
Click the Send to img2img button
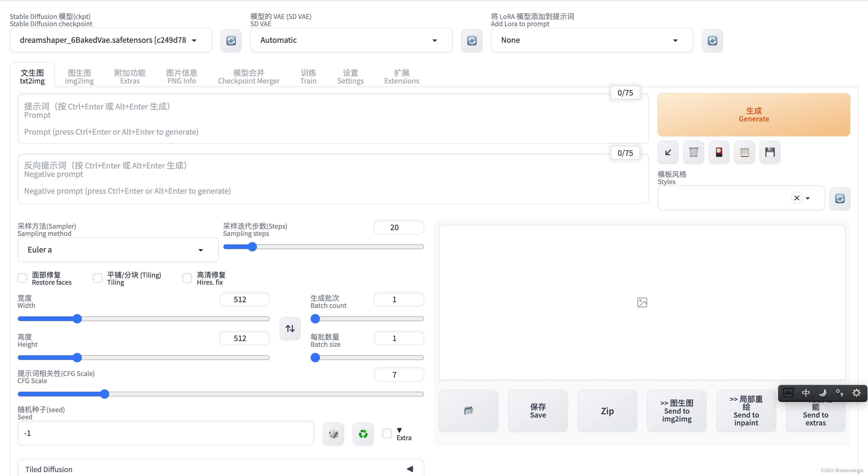pos(676,411)
